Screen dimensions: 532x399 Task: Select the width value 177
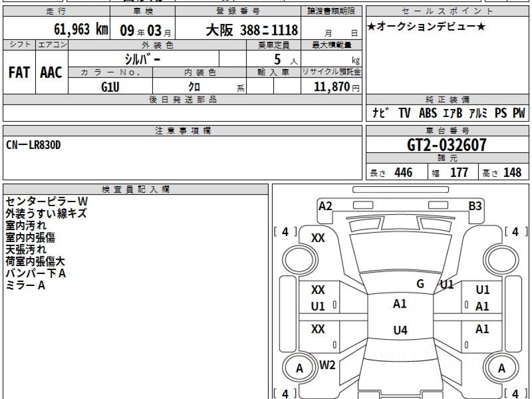(459, 172)
